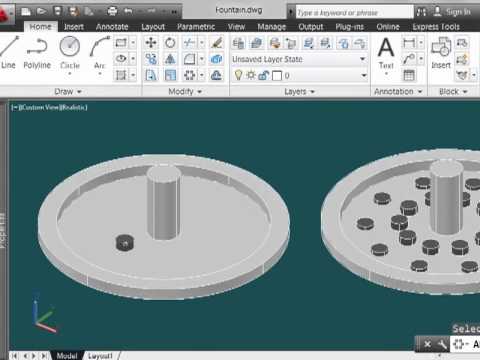Choose the Rectangle tool in Draw panel
Viewport: 480px width, 360px height.
tap(121, 43)
